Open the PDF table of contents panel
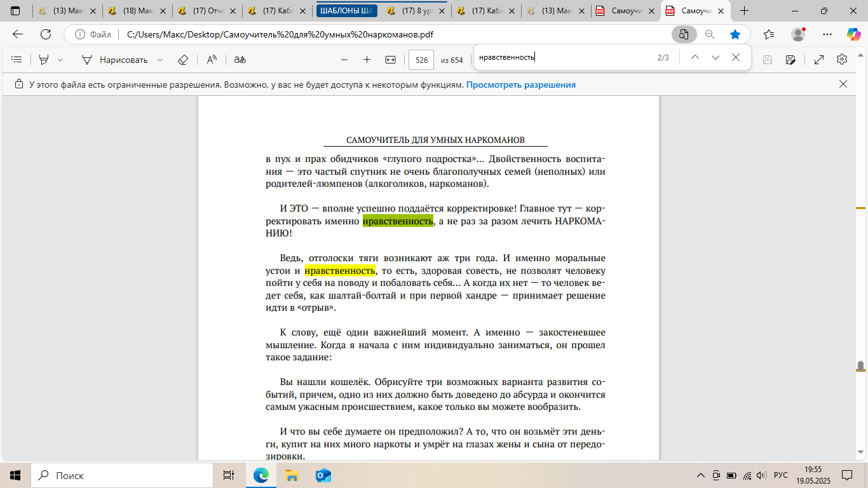The width and height of the screenshot is (868, 488). (17, 60)
